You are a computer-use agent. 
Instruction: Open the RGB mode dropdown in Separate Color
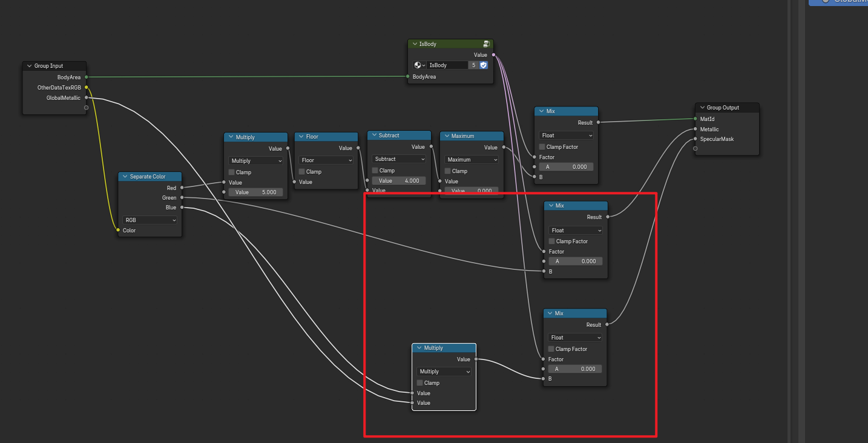(150, 220)
